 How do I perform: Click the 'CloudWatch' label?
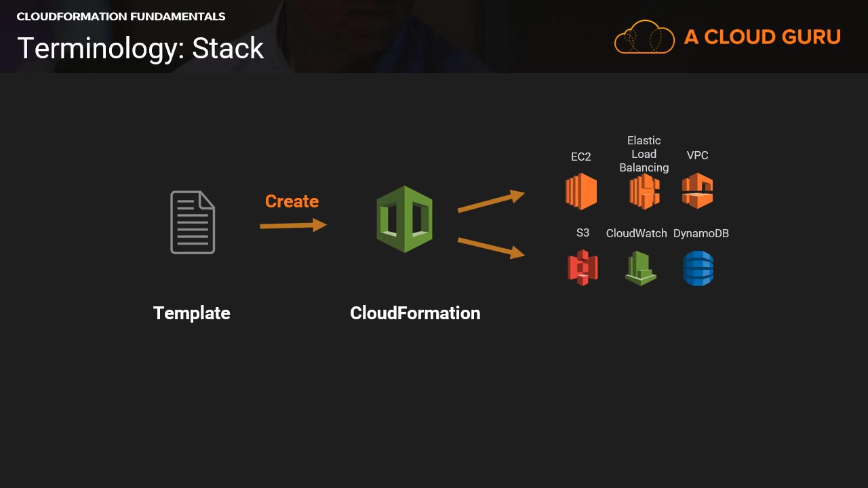pos(637,233)
